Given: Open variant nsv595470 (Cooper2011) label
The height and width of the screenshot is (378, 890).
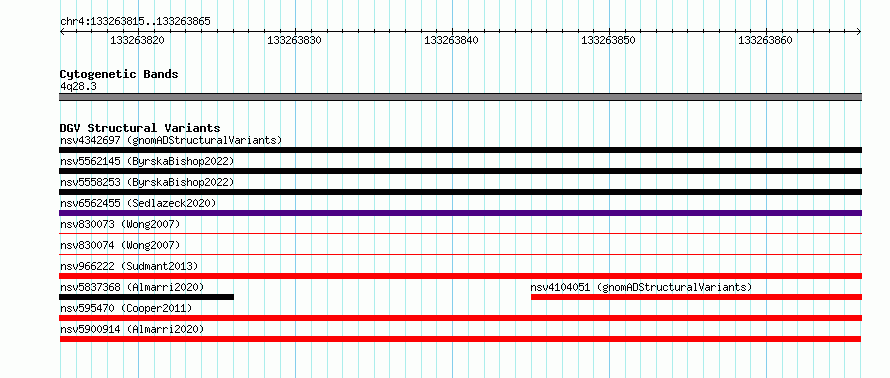Looking at the screenshot, I should [126, 308].
